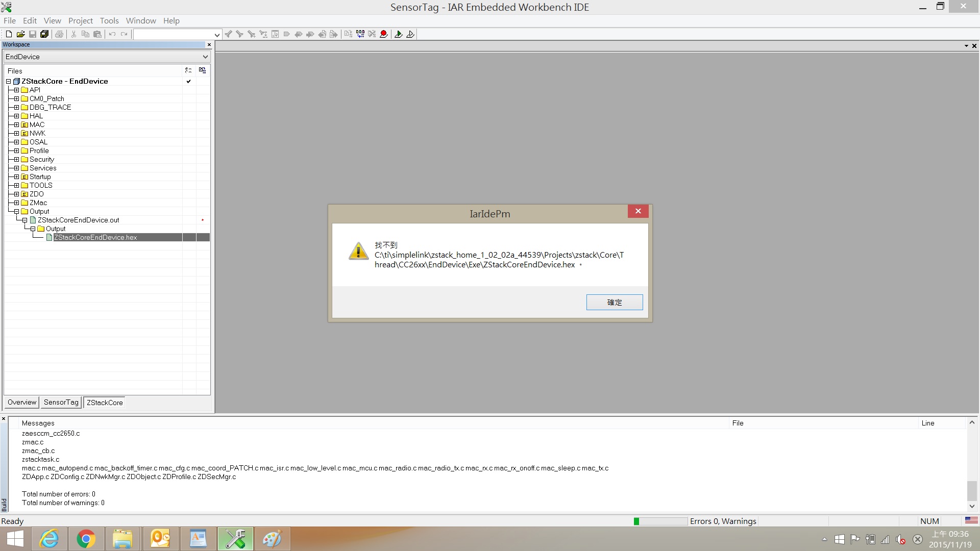Create a new document from the toolbar
Image resolution: width=980 pixels, height=551 pixels.
tap(9, 34)
